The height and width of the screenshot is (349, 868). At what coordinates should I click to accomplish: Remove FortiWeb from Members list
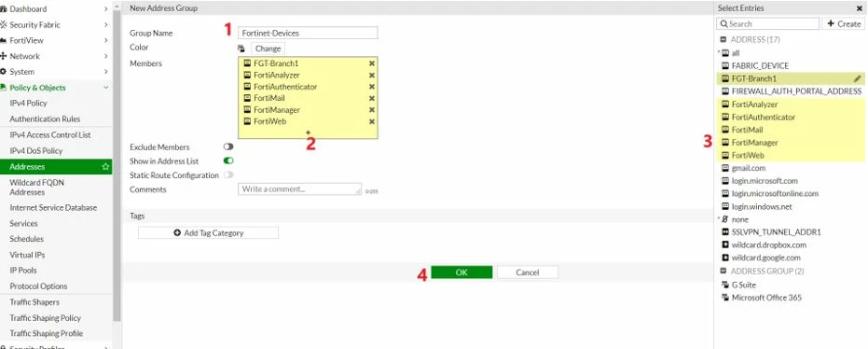tap(372, 122)
